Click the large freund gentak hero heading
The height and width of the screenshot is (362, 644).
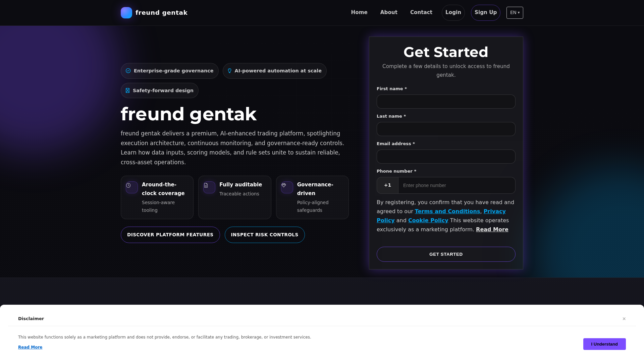pyautogui.click(x=189, y=114)
